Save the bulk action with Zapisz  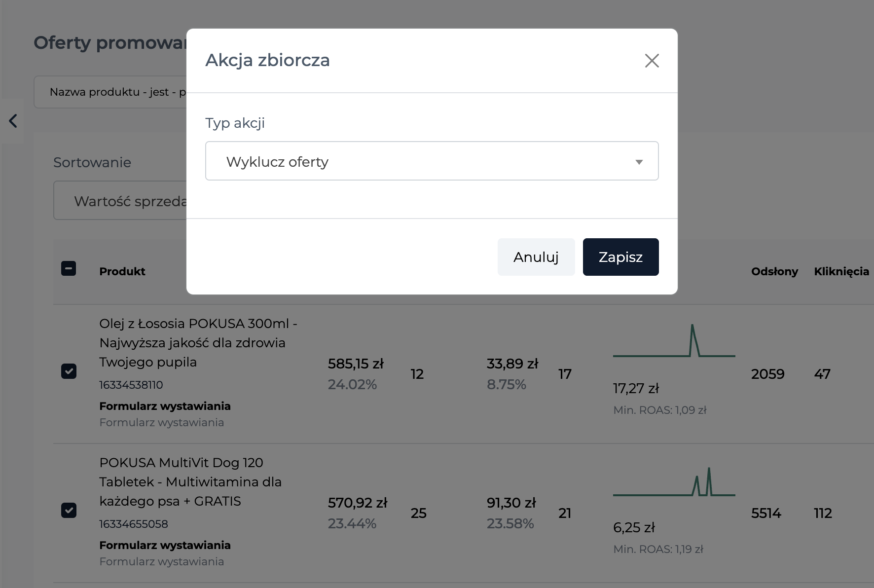(x=620, y=257)
